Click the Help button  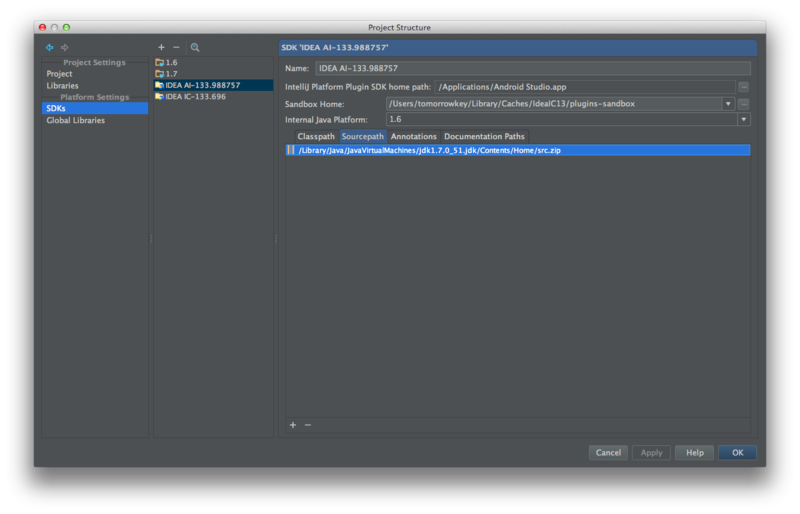[694, 453]
